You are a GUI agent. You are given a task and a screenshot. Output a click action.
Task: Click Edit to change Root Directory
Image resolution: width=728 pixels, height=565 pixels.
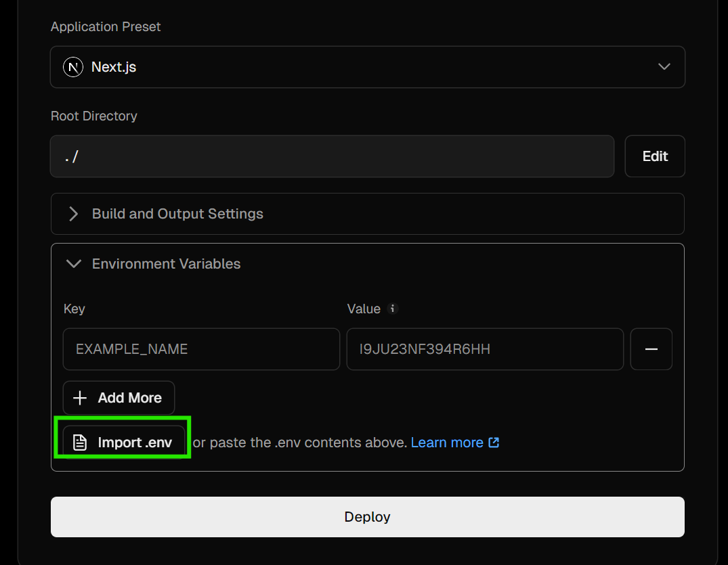(654, 156)
